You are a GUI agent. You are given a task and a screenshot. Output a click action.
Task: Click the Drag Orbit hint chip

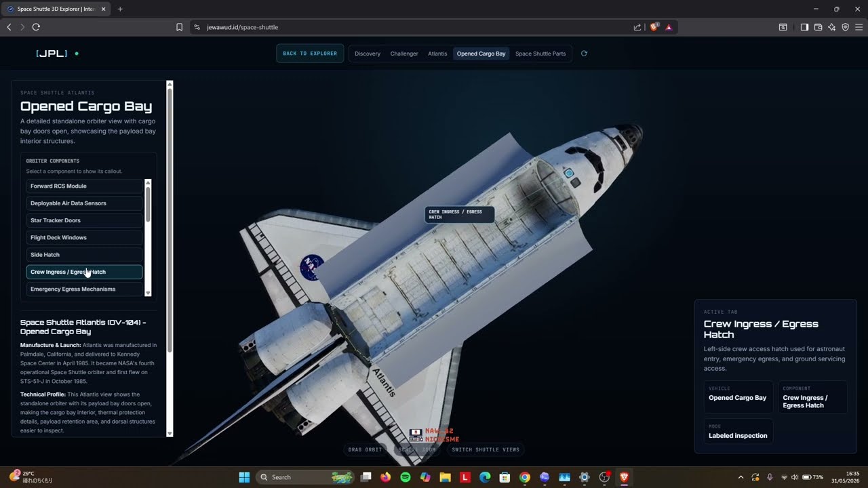click(365, 449)
